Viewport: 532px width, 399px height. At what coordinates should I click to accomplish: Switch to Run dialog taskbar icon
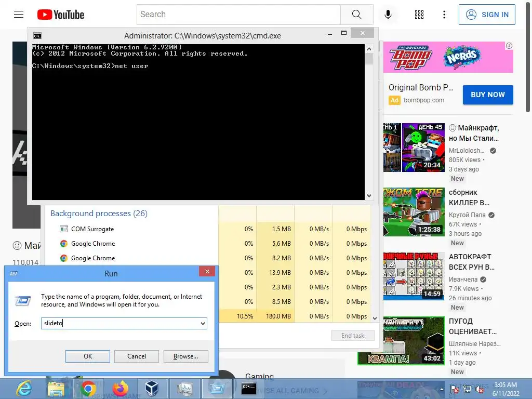coord(217,389)
